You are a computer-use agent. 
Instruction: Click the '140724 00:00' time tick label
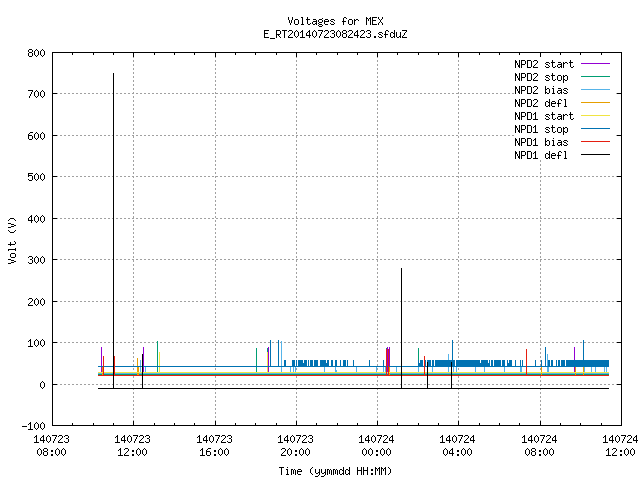tap(376, 446)
